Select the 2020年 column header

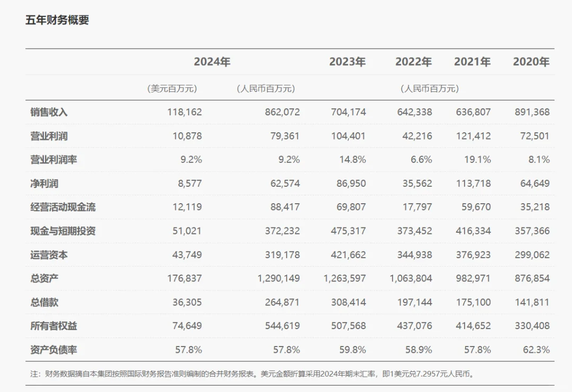pos(532,62)
